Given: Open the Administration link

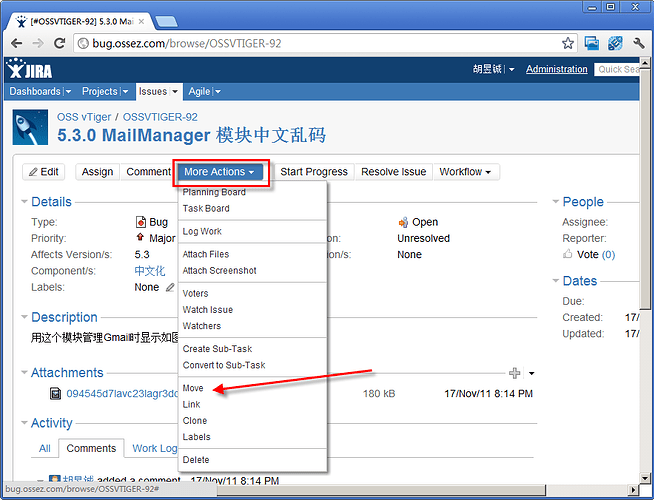Looking at the screenshot, I should click(556, 69).
